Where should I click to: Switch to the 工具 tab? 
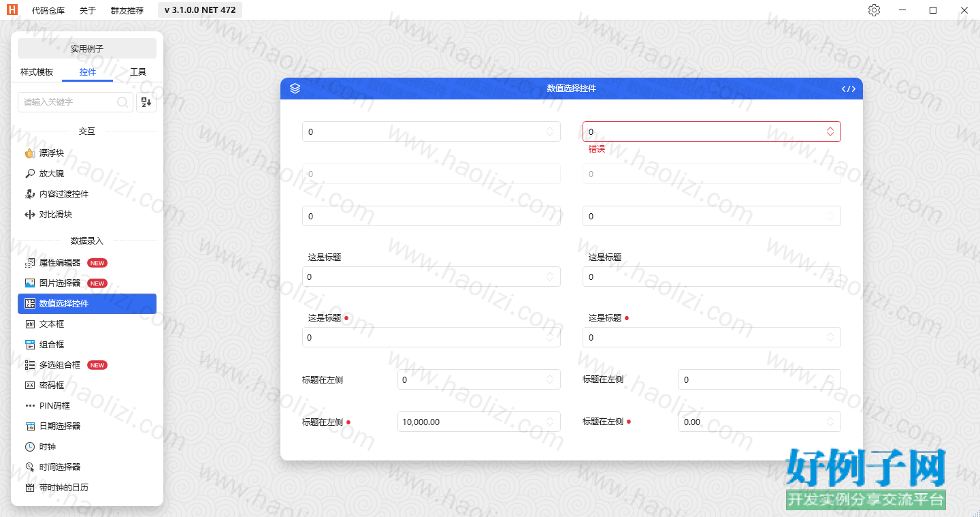(x=138, y=72)
